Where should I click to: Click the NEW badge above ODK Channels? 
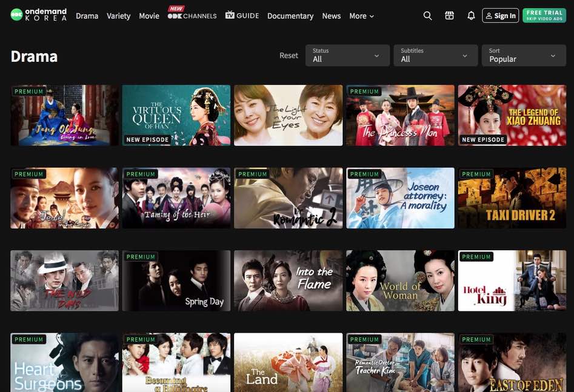coord(175,9)
